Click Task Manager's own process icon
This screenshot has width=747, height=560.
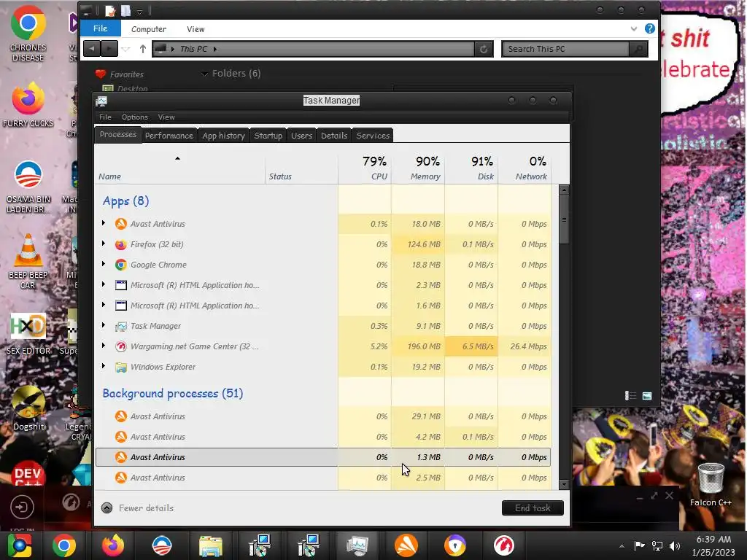[x=121, y=326]
